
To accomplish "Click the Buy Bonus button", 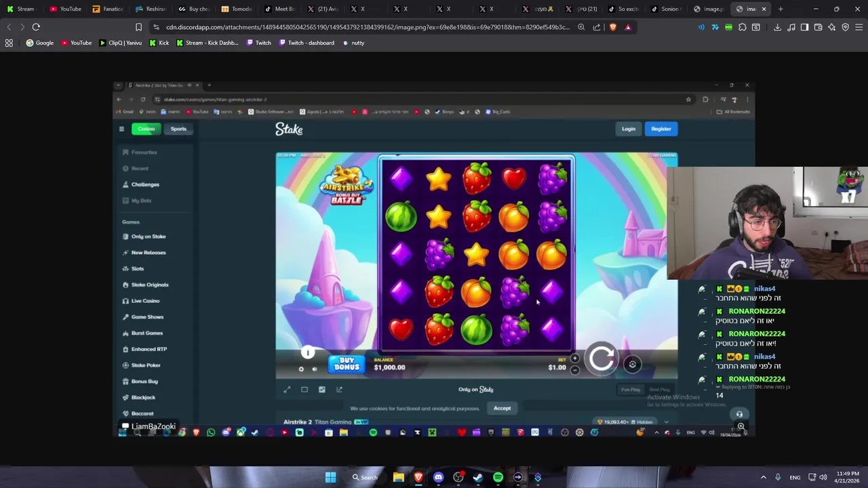I will coord(347,364).
